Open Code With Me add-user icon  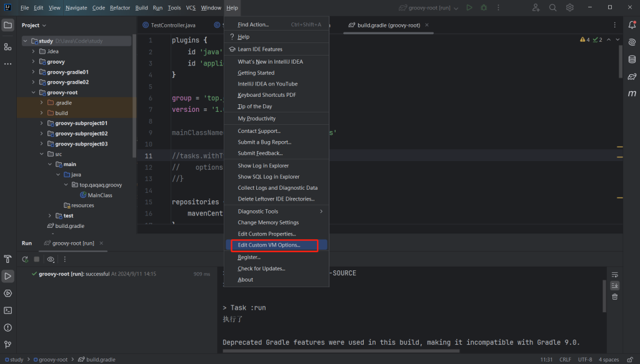click(x=536, y=7)
